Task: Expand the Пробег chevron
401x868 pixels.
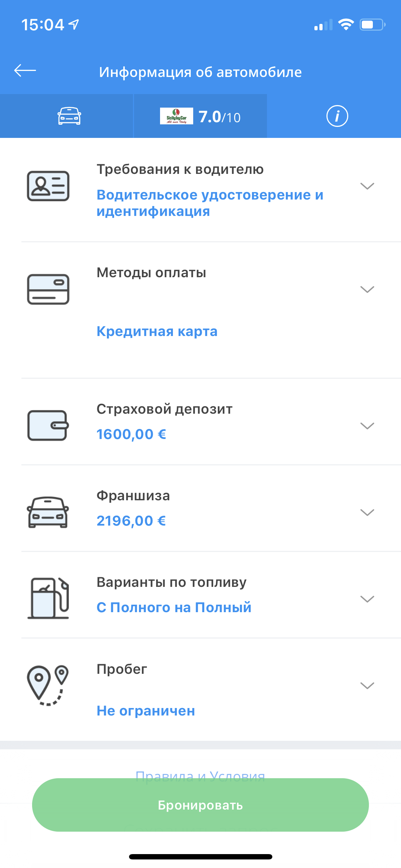Action: point(367,686)
